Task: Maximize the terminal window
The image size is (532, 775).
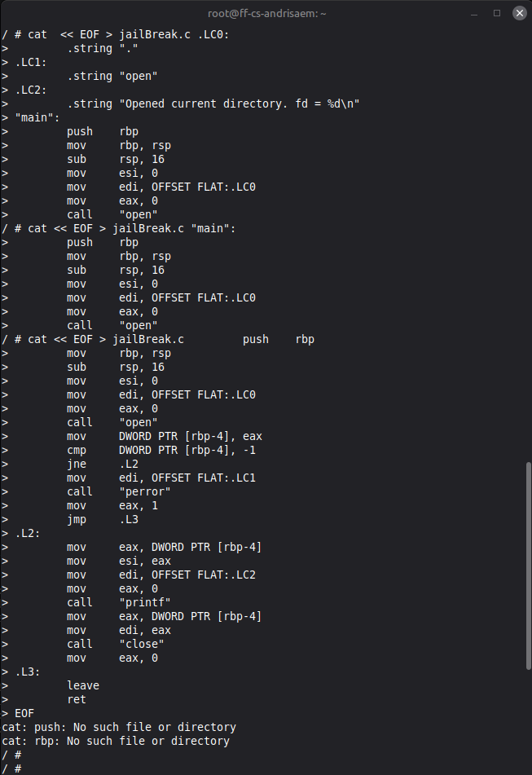Action: click(497, 13)
